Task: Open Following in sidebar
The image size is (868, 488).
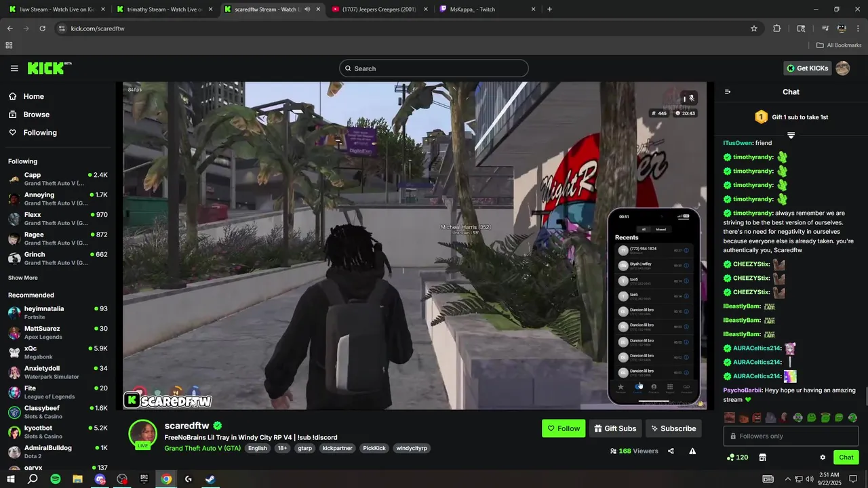Action: (x=40, y=133)
